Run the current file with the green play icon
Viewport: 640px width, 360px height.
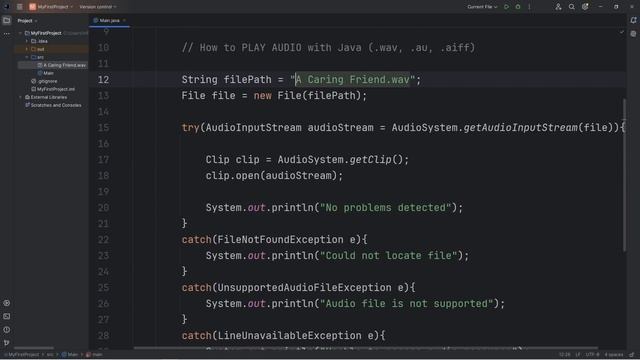507,7
